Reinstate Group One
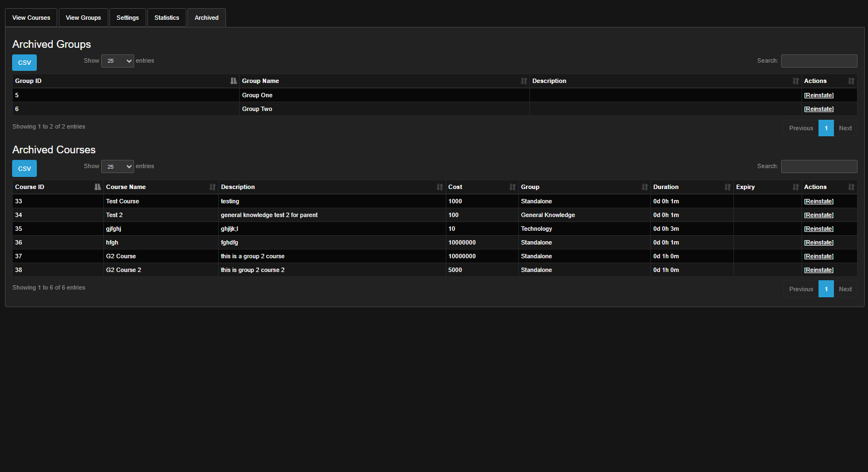This screenshot has height=472, width=868. (x=819, y=95)
